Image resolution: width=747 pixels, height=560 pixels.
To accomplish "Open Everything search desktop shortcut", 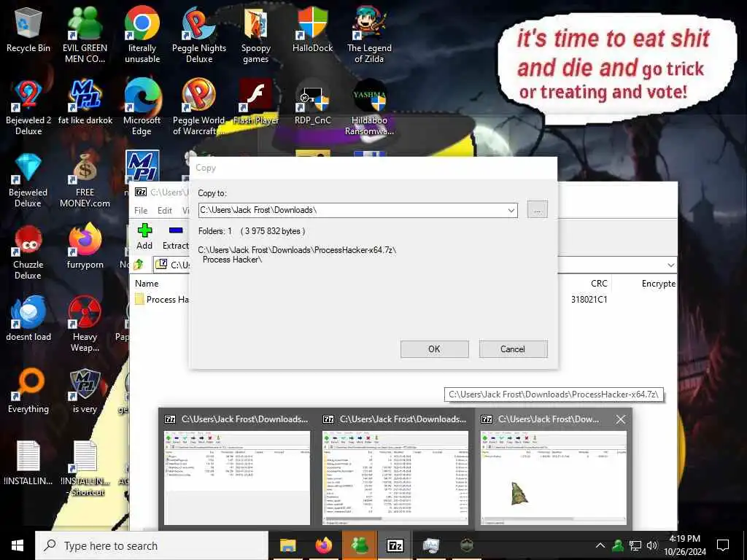I will tap(28, 392).
